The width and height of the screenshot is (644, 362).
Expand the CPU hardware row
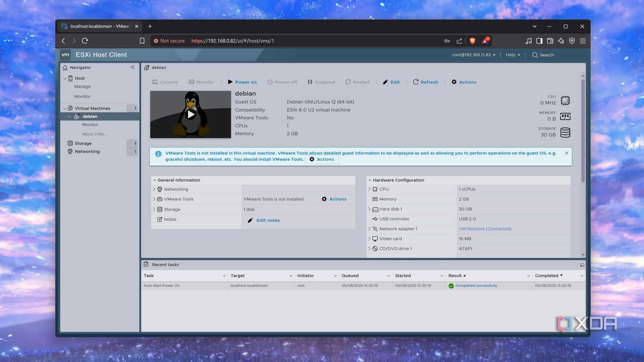369,189
